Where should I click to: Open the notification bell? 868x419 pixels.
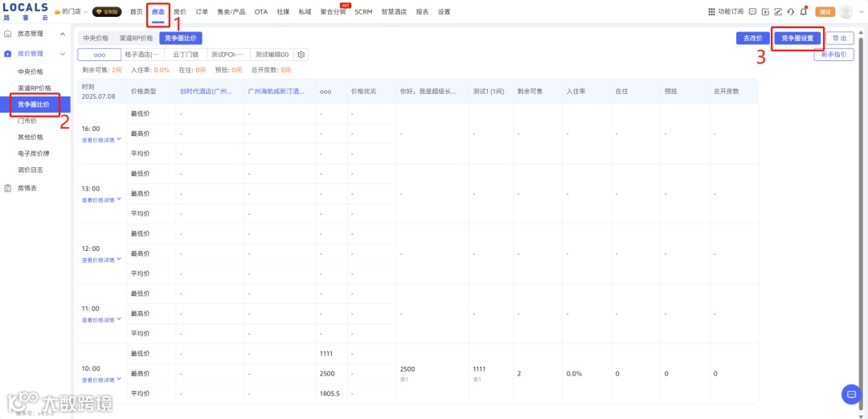click(803, 11)
